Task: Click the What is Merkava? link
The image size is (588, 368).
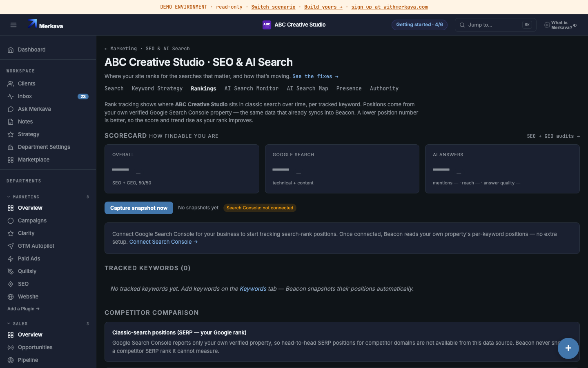Action: [561, 25]
